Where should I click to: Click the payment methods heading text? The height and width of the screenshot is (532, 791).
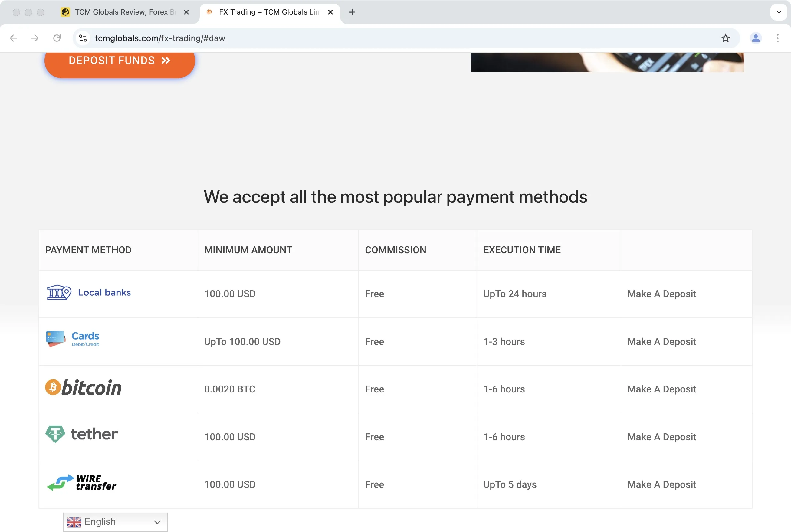coord(395,197)
